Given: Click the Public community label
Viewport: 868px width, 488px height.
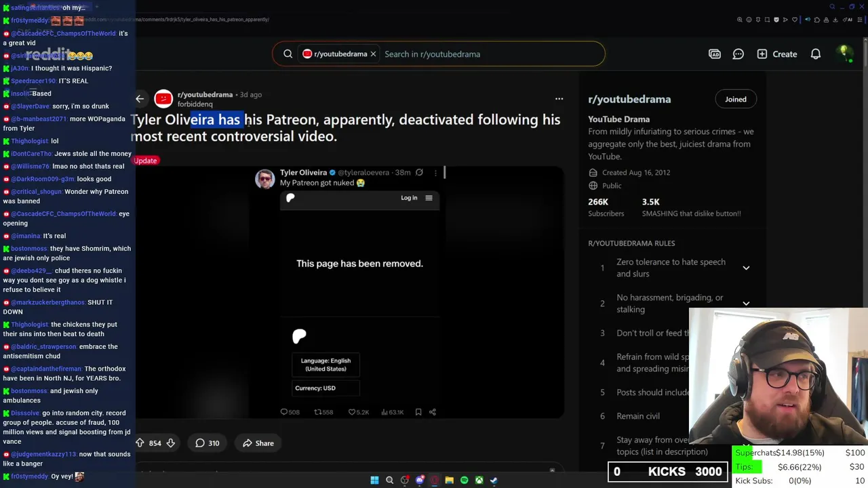Looking at the screenshot, I should (x=612, y=186).
